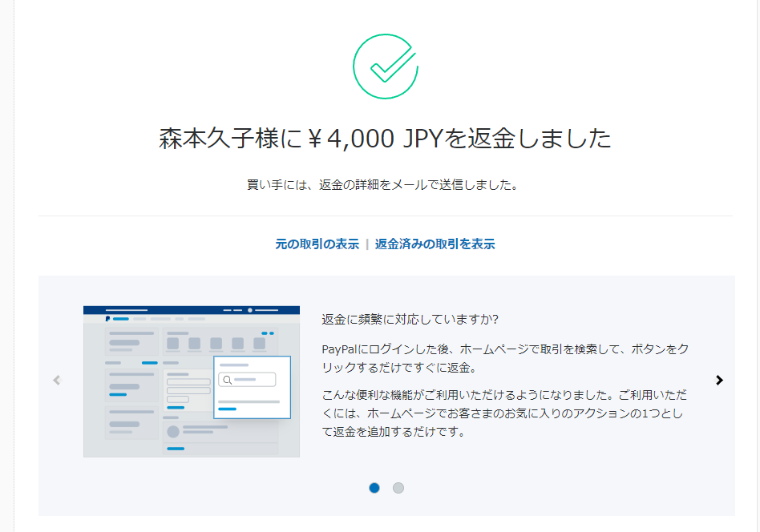760x532 pixels.
Task: Go back with carousel left arrow
Action: pyautogui.click(x=57, y=381)
